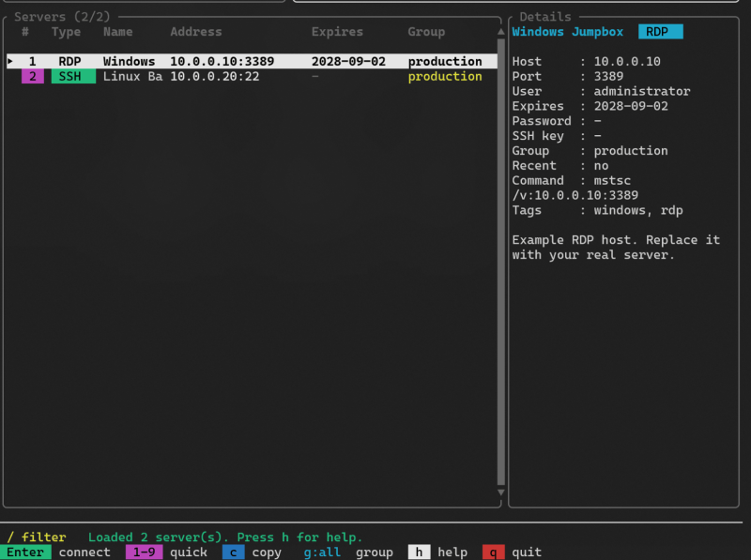Click the row selection arrow marker
The image size is (751, 560).
tap(10, 61)
